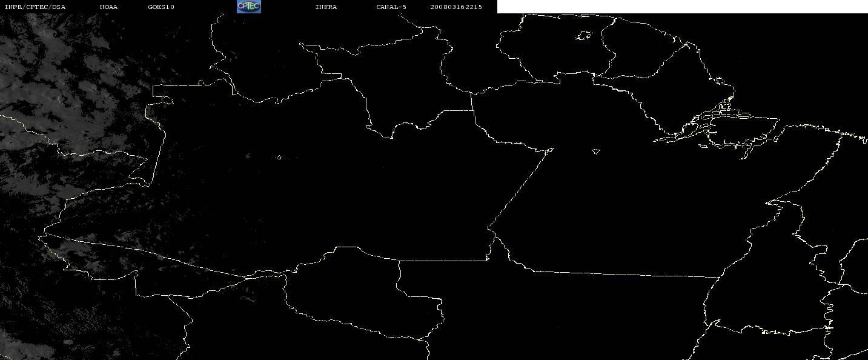Select the INPE/CPTEC/DSA header label
Screen dimensions: 868x360
point(35,7)
